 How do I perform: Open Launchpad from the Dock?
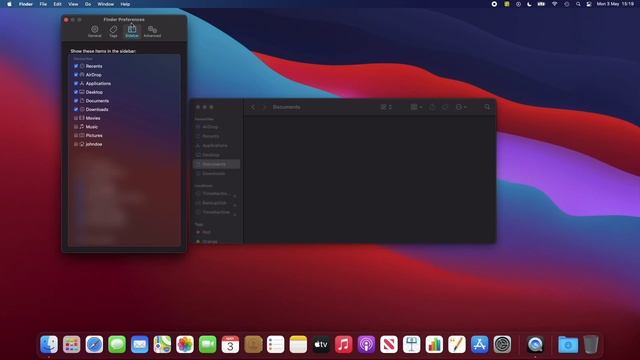(71, 344)
